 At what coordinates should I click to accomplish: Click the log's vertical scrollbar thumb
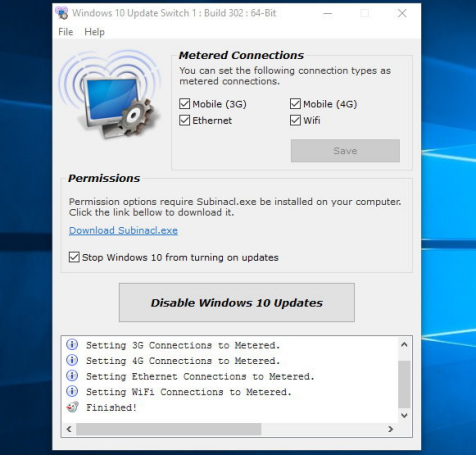404,384
